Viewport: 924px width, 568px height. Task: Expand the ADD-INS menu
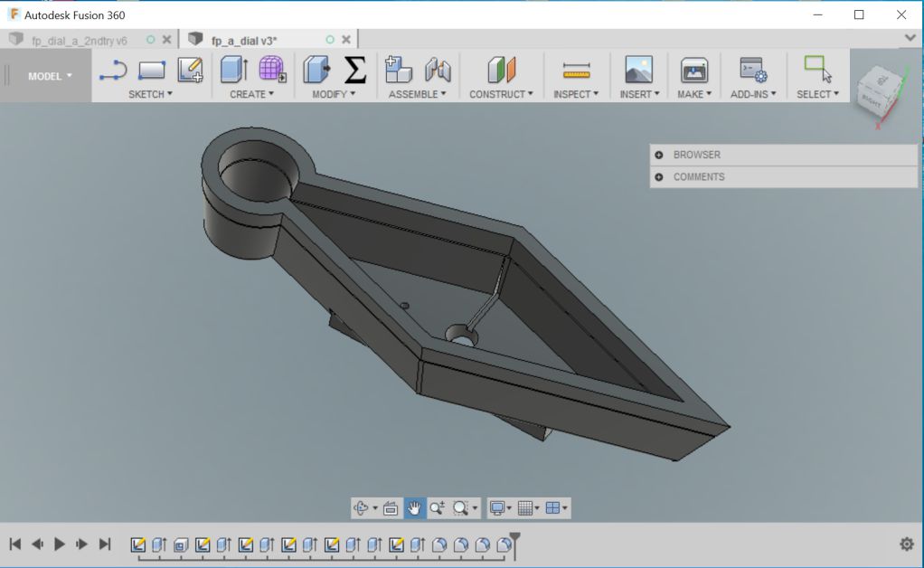pos(753,94)
